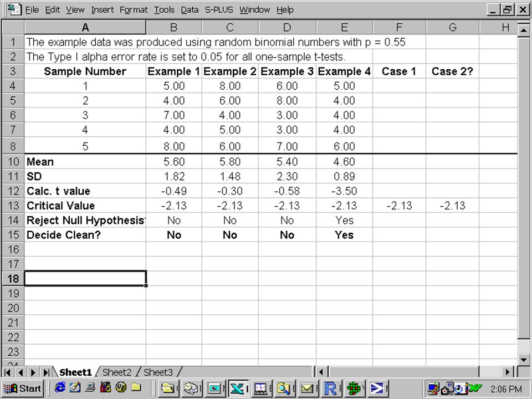
Task: Click horizontal scrollbar right arrow
Action: point(508,372)
